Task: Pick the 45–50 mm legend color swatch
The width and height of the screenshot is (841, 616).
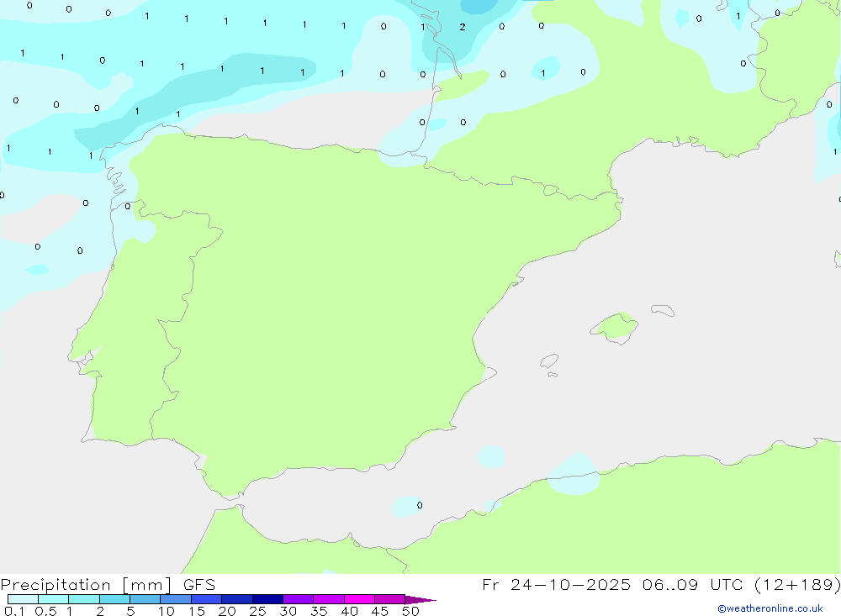Action: tap(390, 599)
